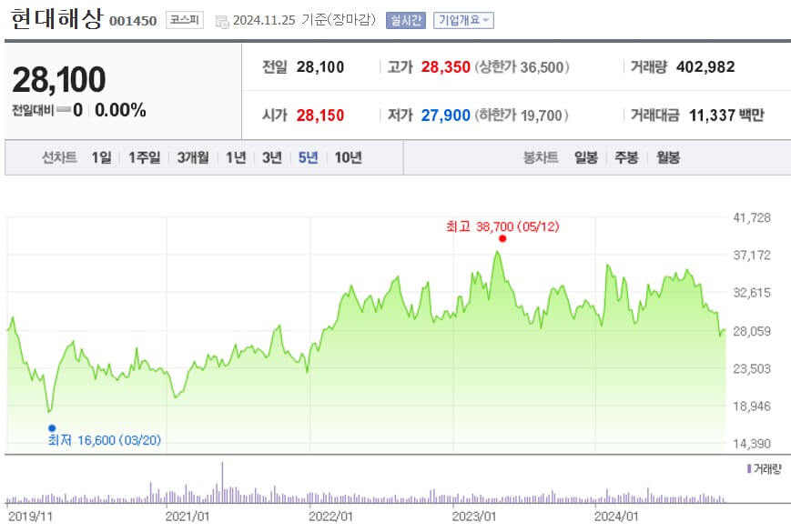This screenshot has width=791, height=532.
Task: Click the 2023/01 axis label
Action: click(473, 517)
